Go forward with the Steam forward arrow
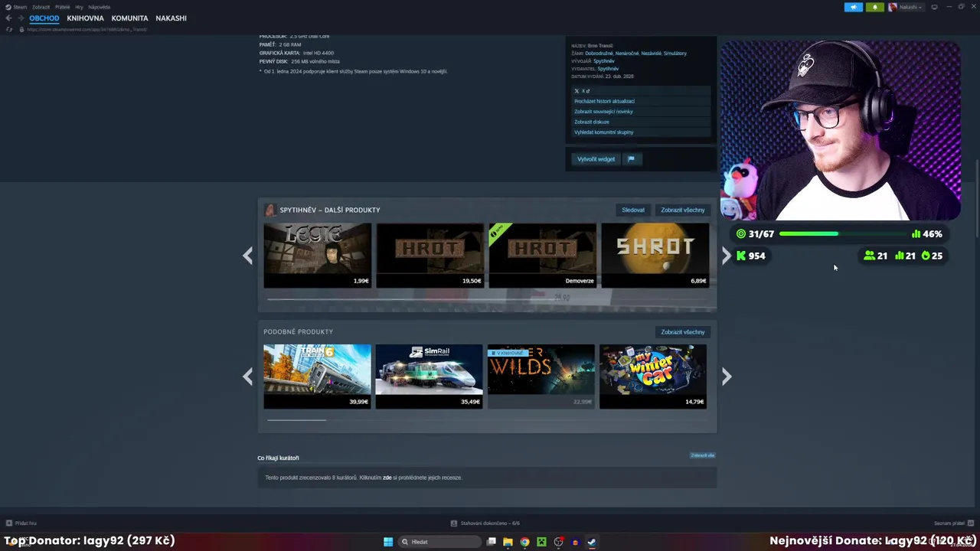Image resolution: width=980 pixels, height=551 pixels. 21,18
